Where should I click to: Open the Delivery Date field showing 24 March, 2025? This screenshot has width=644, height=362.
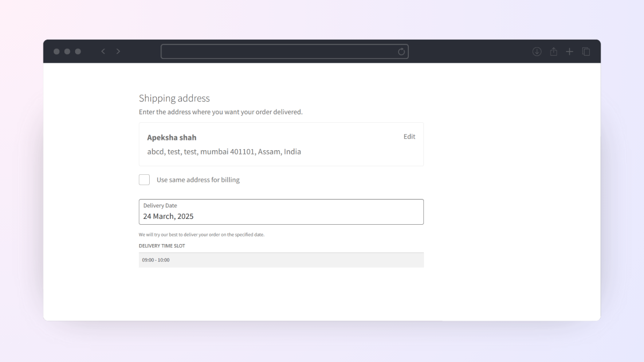(281, 212)
